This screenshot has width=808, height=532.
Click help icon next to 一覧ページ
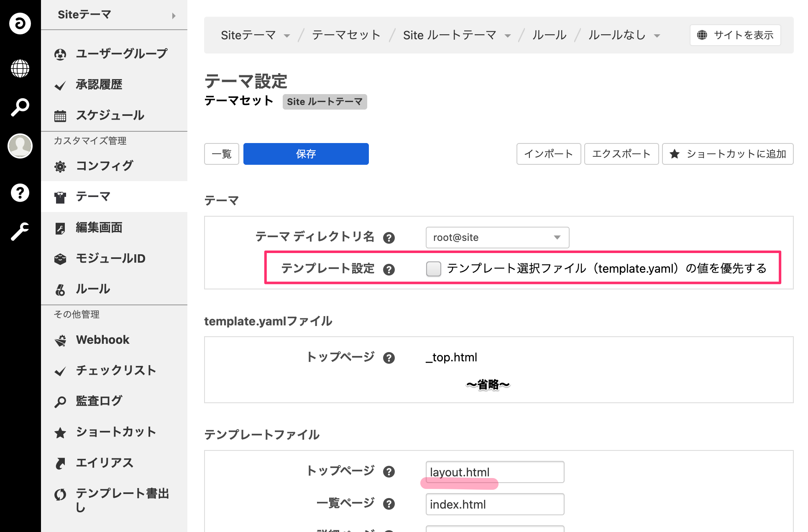(389, 504)
